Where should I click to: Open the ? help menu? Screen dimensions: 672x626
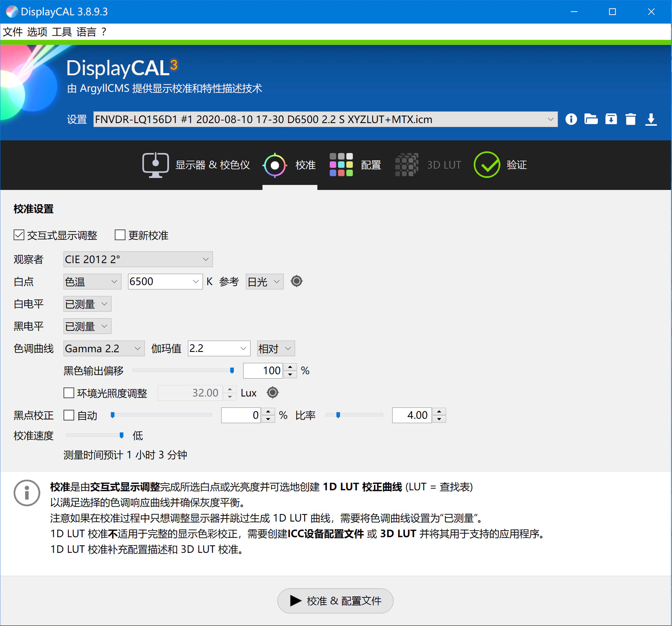pos(104,32)
